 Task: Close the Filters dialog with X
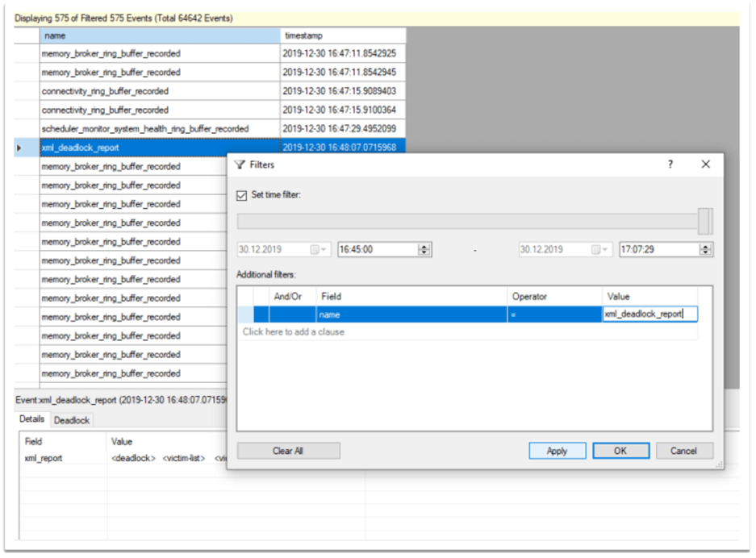tap(705, 164)
